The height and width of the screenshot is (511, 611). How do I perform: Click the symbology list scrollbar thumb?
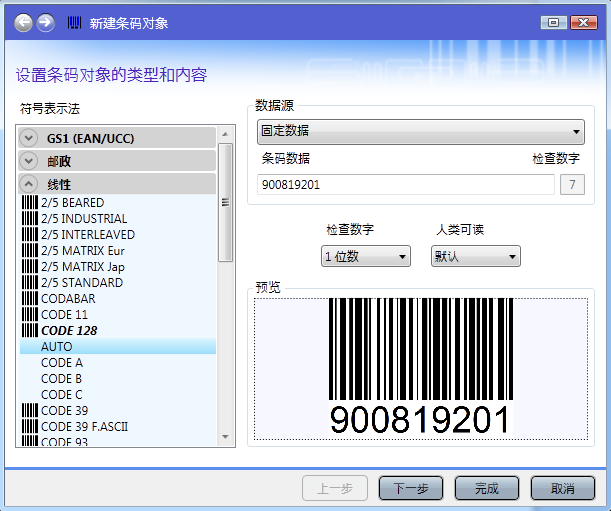[x=225, y=202]
